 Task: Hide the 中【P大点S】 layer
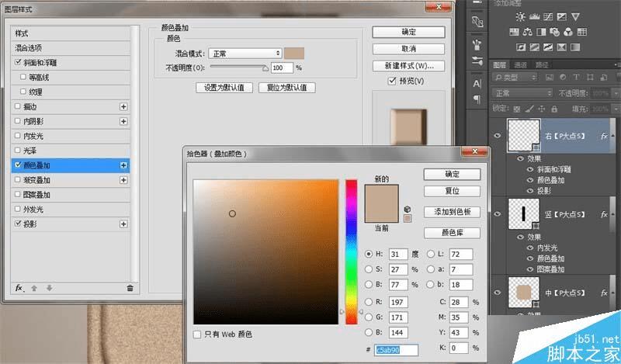coord(498,293)
